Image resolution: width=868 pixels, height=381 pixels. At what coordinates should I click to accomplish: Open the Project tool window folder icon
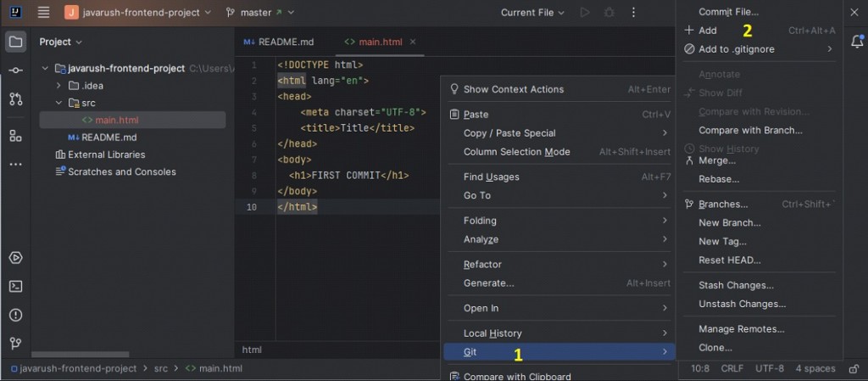point(15,42)
